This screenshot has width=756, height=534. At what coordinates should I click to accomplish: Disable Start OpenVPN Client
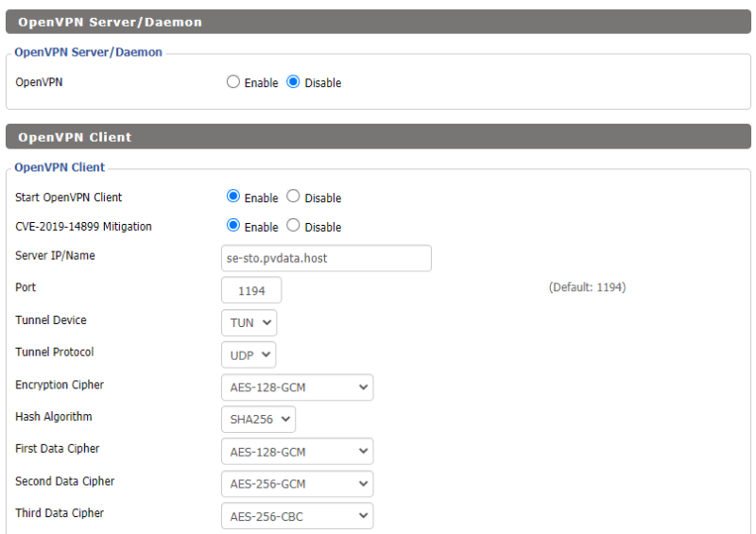coord(293,198)
